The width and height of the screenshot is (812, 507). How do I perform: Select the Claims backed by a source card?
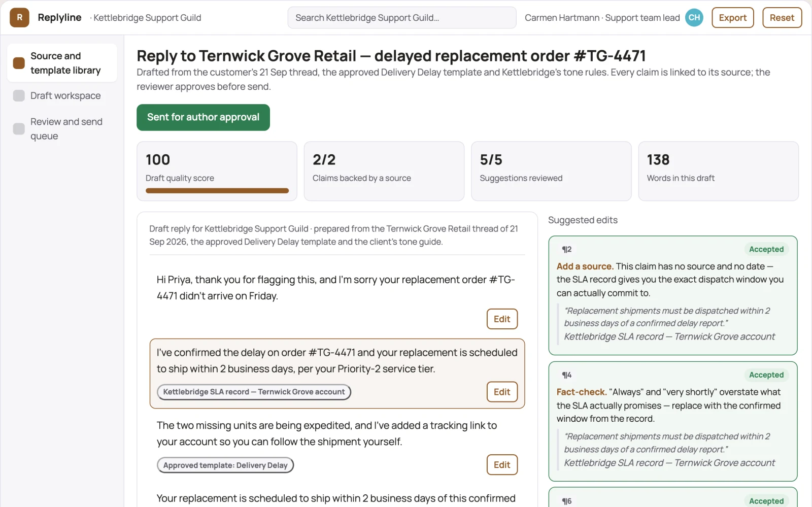coord(384,171)
